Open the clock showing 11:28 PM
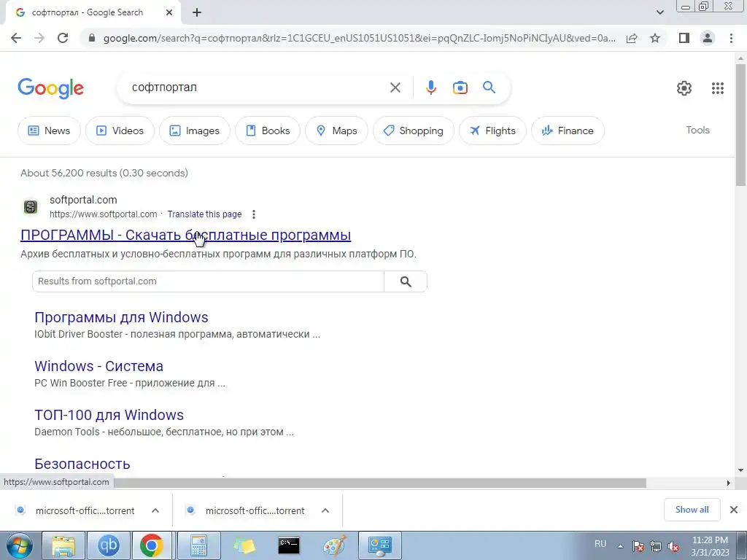747x560 pixels. 710,546
